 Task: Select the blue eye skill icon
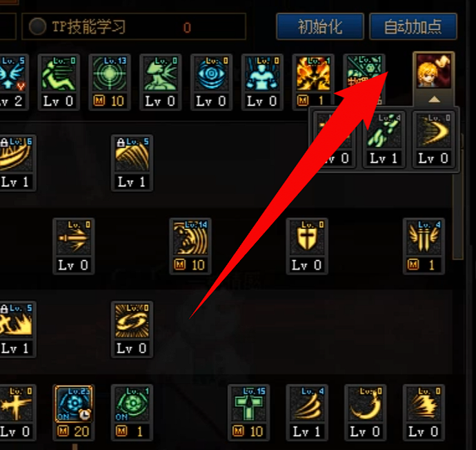coord(211,74)
